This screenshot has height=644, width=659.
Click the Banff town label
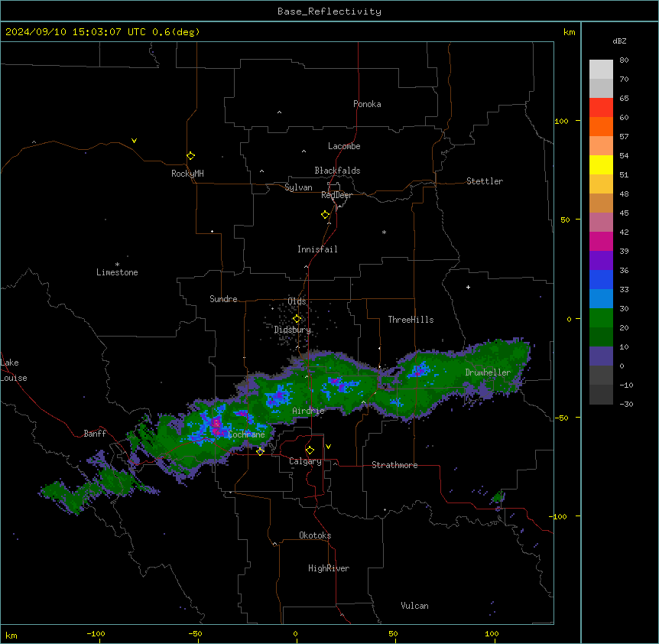pyautogui.click(x=95, y=434)
